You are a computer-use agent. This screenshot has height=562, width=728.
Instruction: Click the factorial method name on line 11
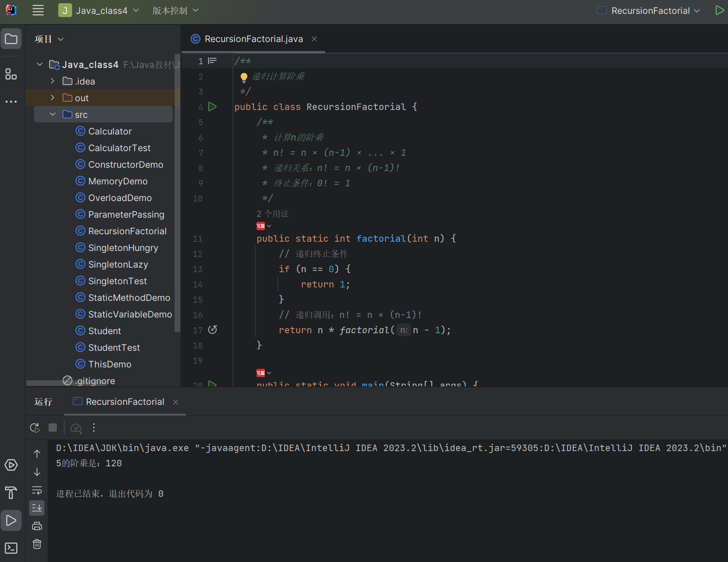[x=381, y=238]
